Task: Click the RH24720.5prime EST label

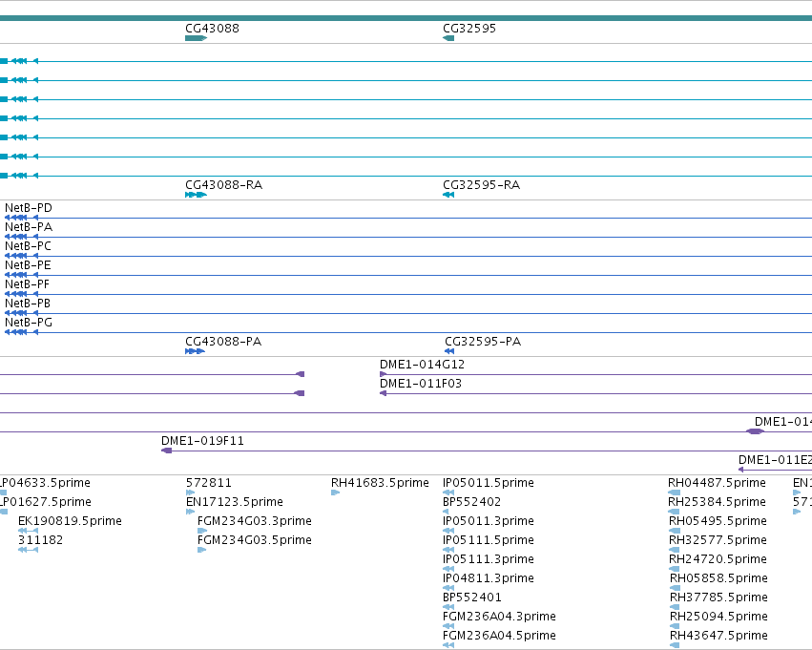Action: tap(718, 559)
